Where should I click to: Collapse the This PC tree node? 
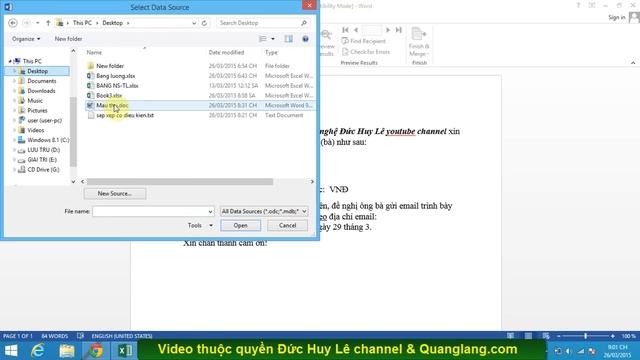[x=10, y=61]
